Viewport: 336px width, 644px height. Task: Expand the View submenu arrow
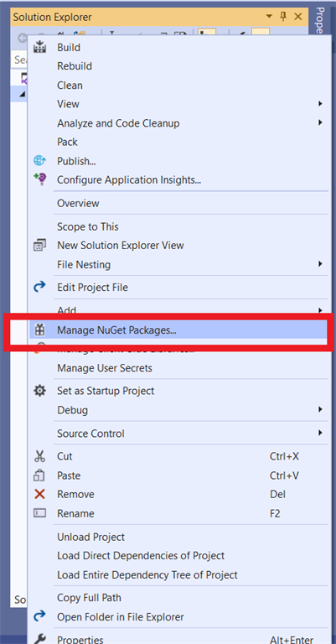click(x=320, y=104)
